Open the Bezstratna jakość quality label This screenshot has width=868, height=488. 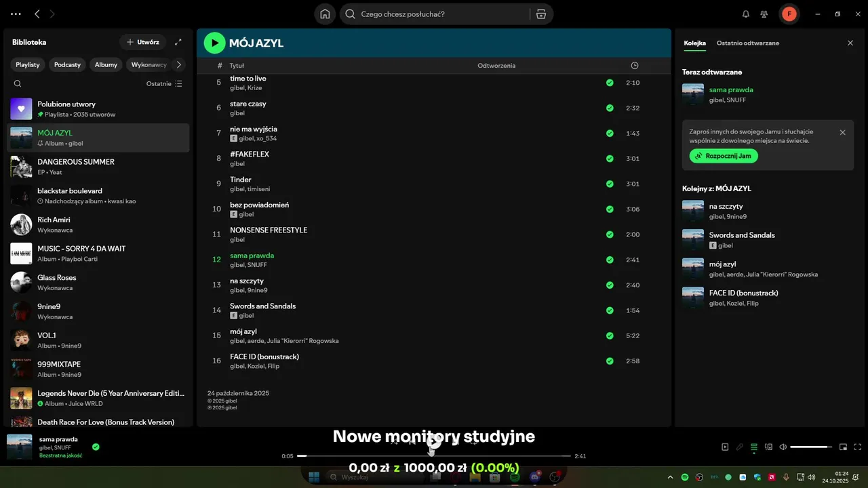point(61,455)
